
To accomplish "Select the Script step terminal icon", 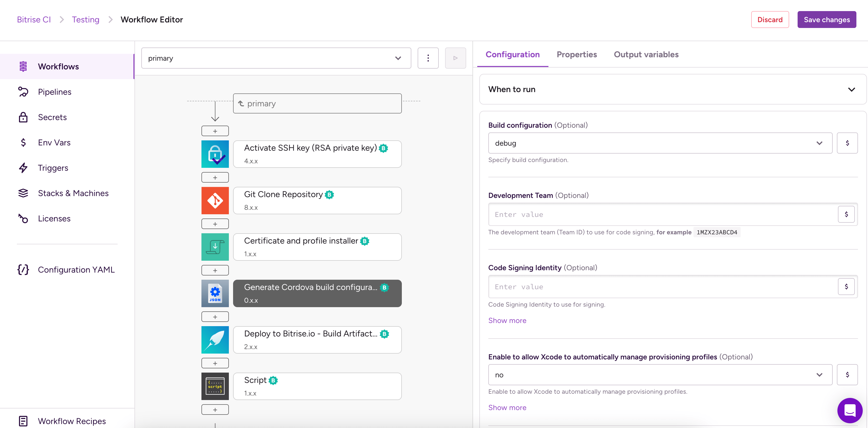I will [x=215, y=386].
